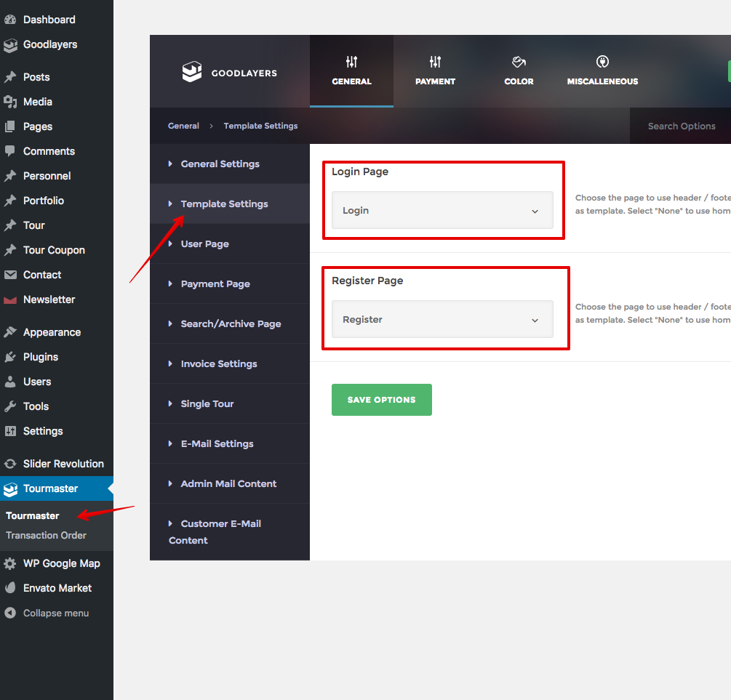Screen dimensions: 731x700
Task: Click the Color tab paint bucket icon
Action: pyautogui.click(x=519, y=62)
